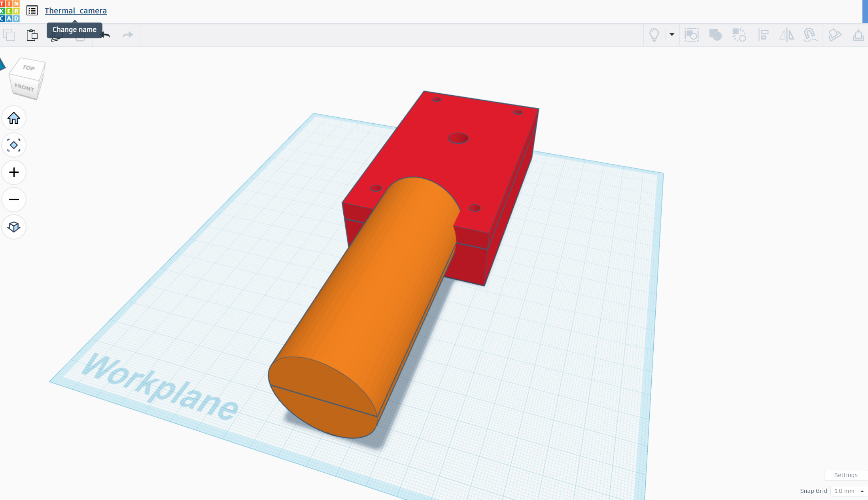Image resolution: width=868 pixels, height=500 pixels.
Task: Click the FRONT face of view cube
Action: (25, 87)
